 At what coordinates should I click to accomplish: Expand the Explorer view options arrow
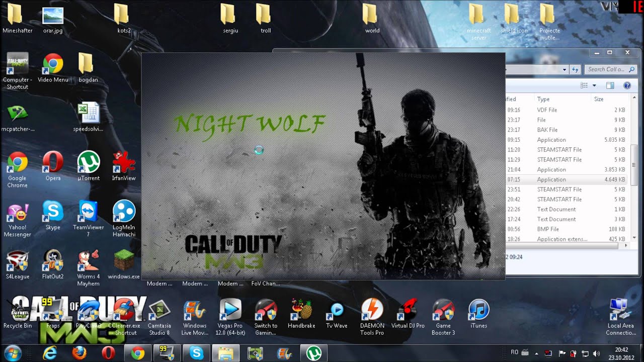(594, 85)
